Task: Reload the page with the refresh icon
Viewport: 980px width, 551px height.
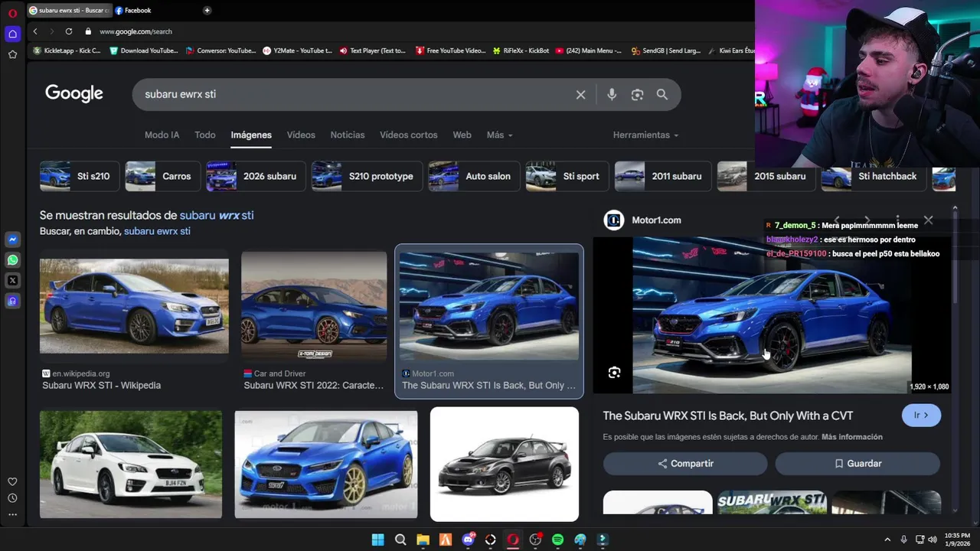Action: coord(69,31)
